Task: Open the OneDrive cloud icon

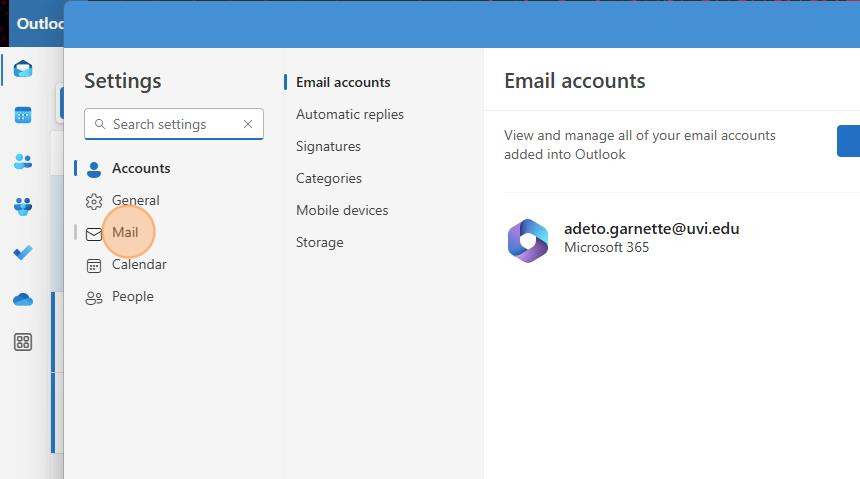Action: [22, 299]
